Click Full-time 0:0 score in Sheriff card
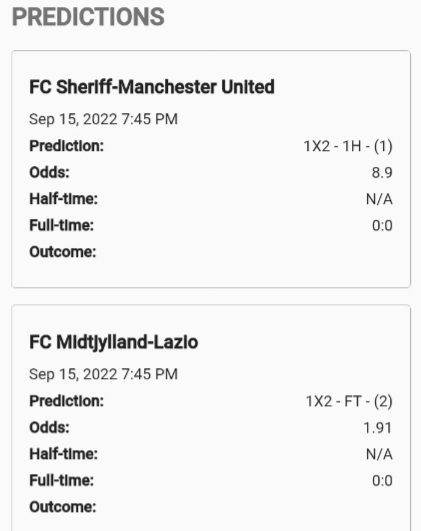The height and width of the screenshot is (531, 421). tap(382, 226)
